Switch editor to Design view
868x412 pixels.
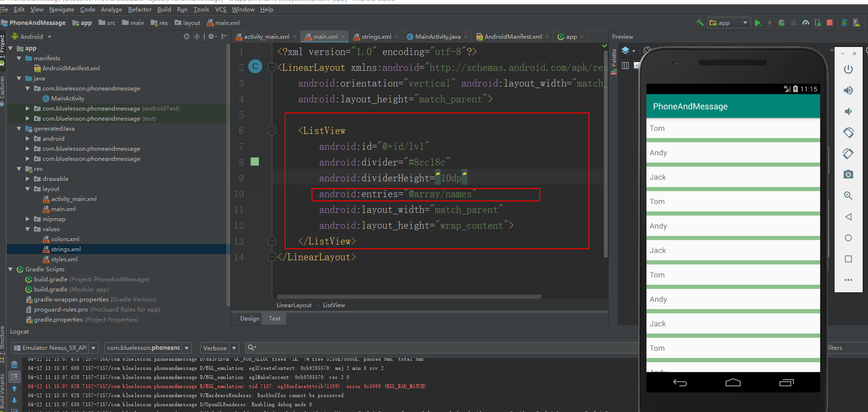249,319
